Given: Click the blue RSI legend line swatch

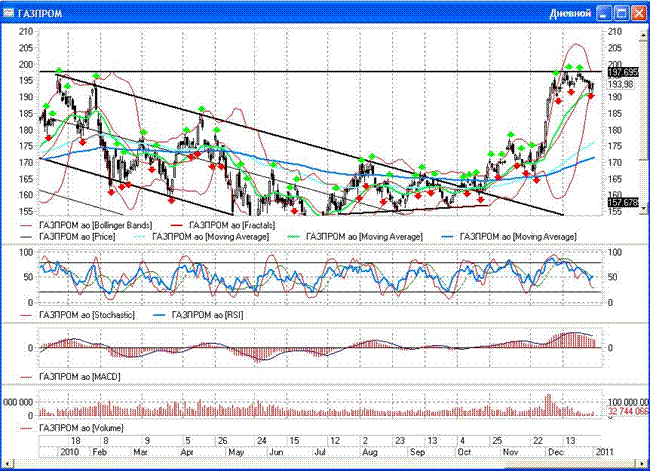Looking at the screenshot, I should (x=159, y=315).
